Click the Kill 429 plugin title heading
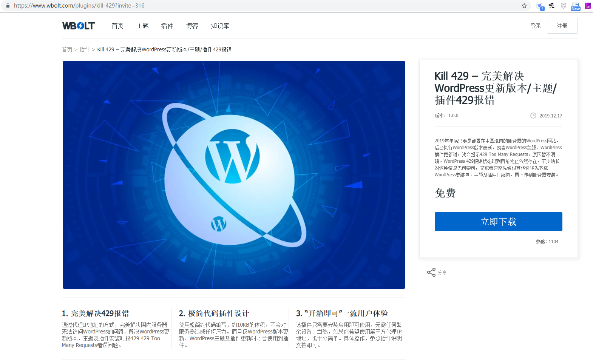593x364 pixels. coord(496,88)
